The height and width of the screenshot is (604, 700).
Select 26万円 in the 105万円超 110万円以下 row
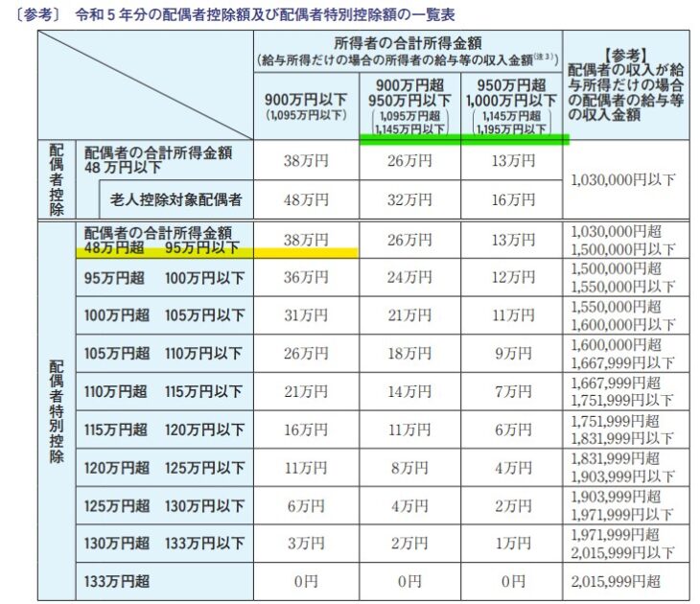pyautogui.click(x=306, y=354)
